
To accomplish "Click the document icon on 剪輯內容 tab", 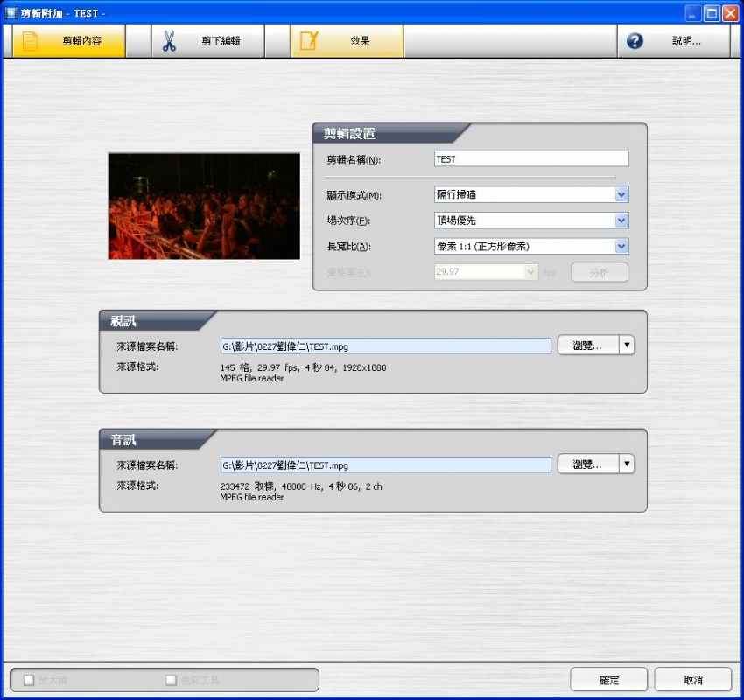I will (x=30, y=41).
